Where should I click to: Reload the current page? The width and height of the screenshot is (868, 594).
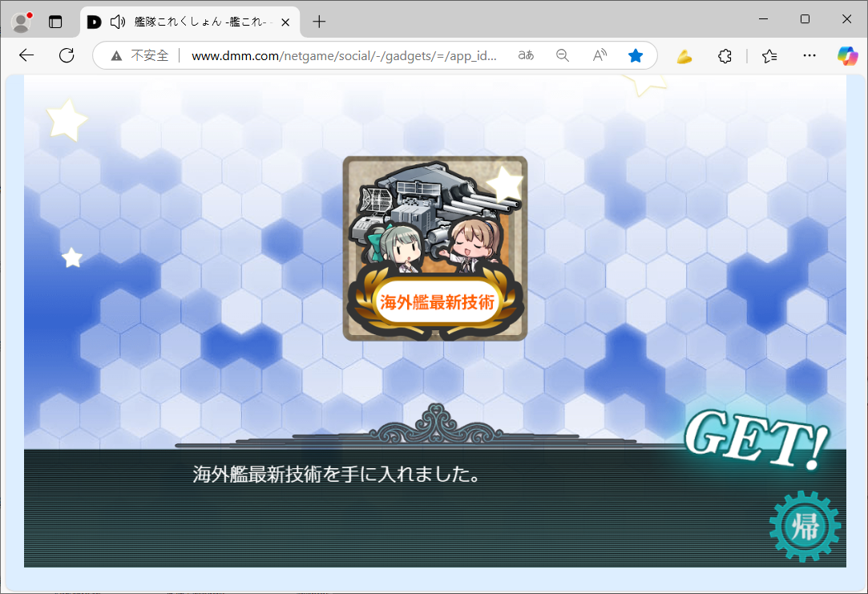[67, 55]
